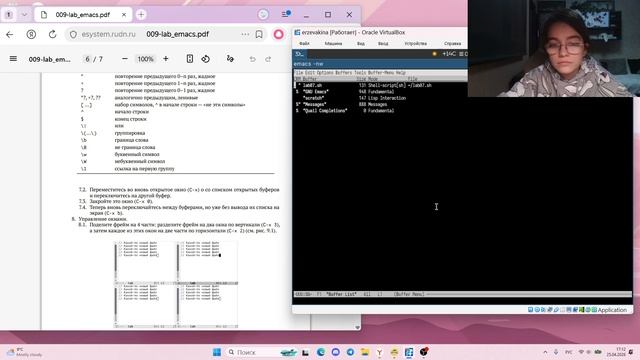
Task: Open the Ввод menu in VirtualBox
Action: click(x=383, y=43)
